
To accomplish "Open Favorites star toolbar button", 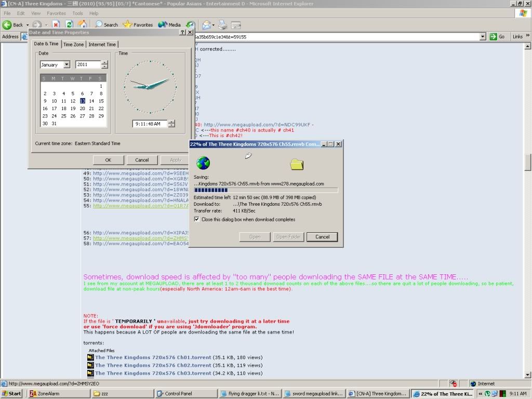I will (138, 25).
